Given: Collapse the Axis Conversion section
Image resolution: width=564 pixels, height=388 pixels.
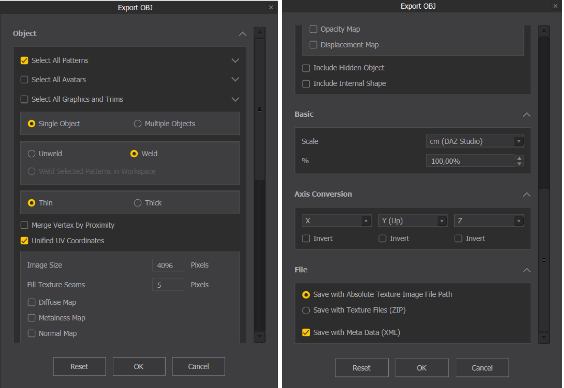Looking at the screenshot, I should (526, 195).
